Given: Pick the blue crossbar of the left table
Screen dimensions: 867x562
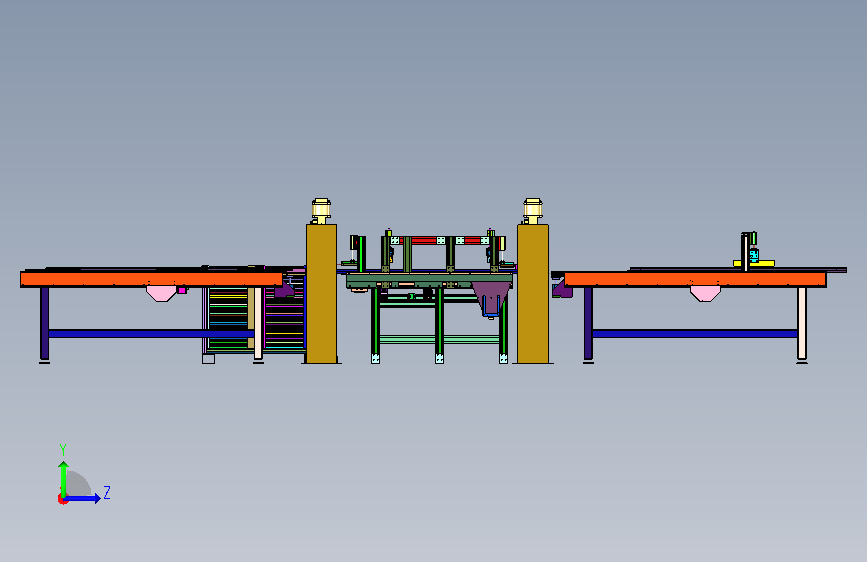Looking at the screenshot, I should (151, 334).
